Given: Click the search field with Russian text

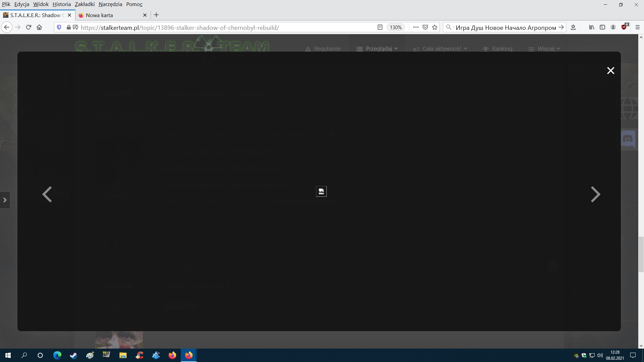Looking at the screenshot, I should pyautogui.click(x=505, y=27).
